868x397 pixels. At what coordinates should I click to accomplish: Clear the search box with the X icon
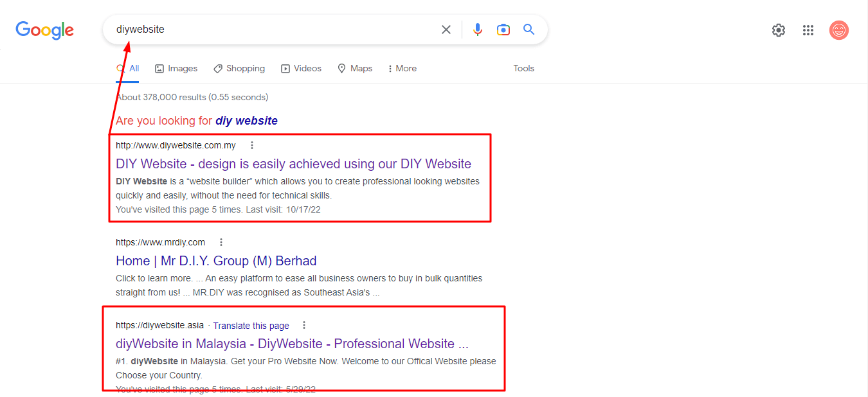[446, 30]
